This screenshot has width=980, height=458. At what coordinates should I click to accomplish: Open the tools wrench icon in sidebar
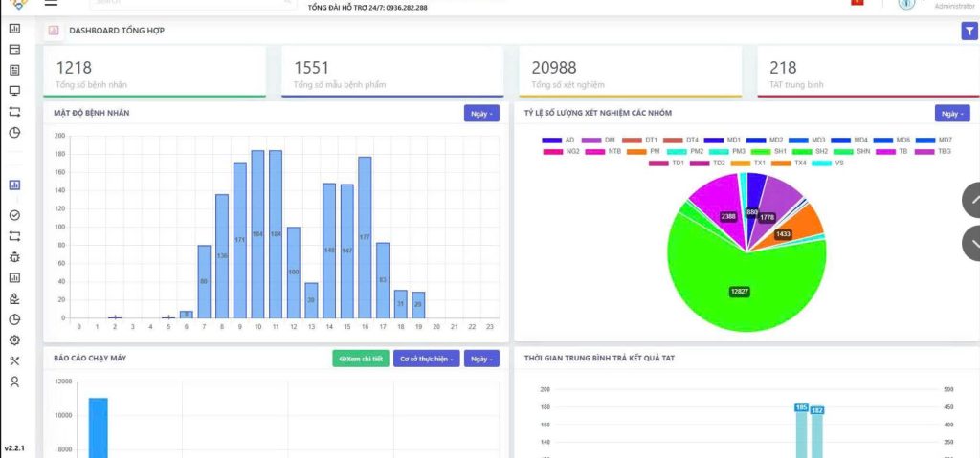click(14, 361)
